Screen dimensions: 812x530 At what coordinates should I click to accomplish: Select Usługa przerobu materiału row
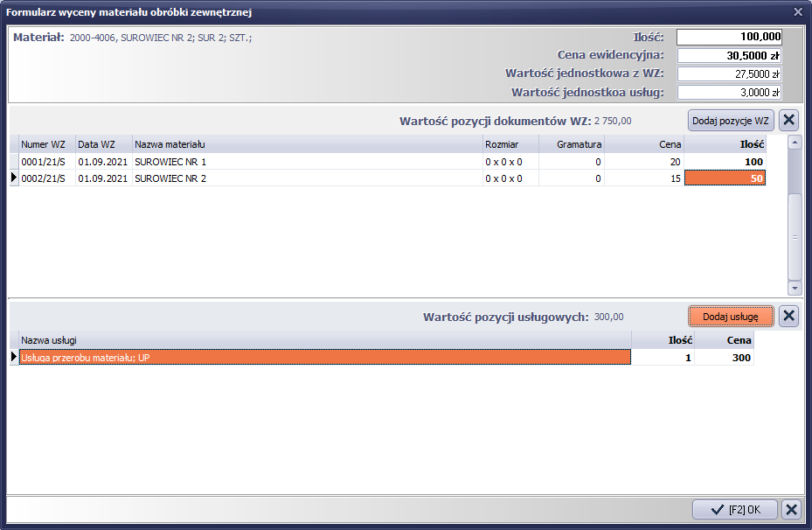tap(323, 357)
